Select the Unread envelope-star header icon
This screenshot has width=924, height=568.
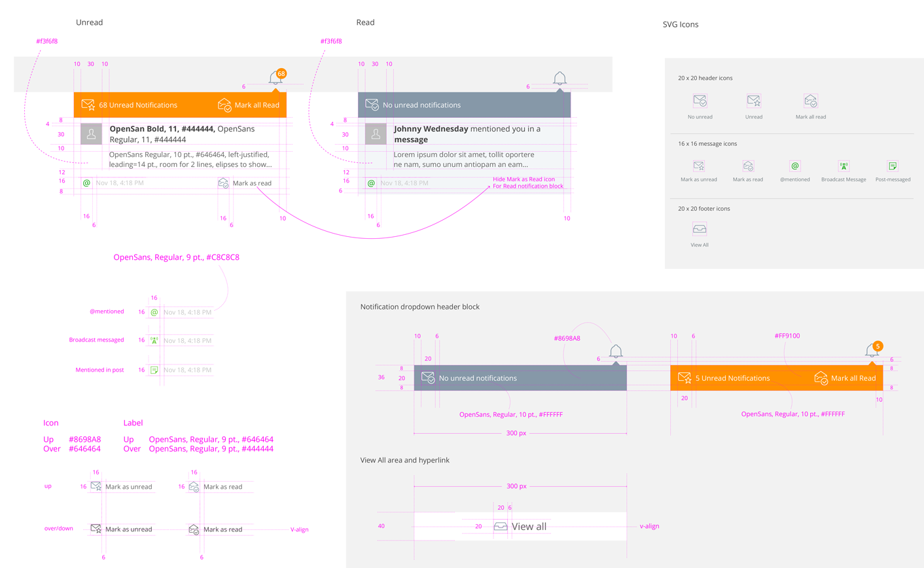click(753, 101)
